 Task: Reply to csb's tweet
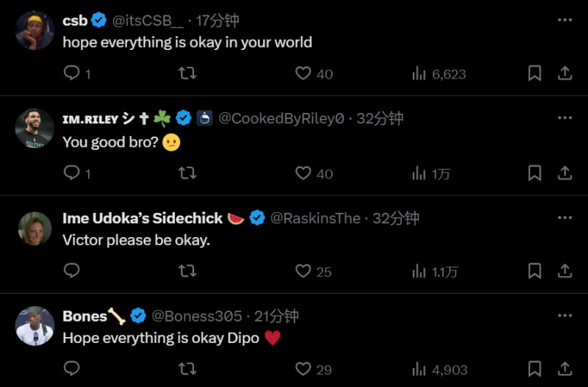tap(72, 73)
